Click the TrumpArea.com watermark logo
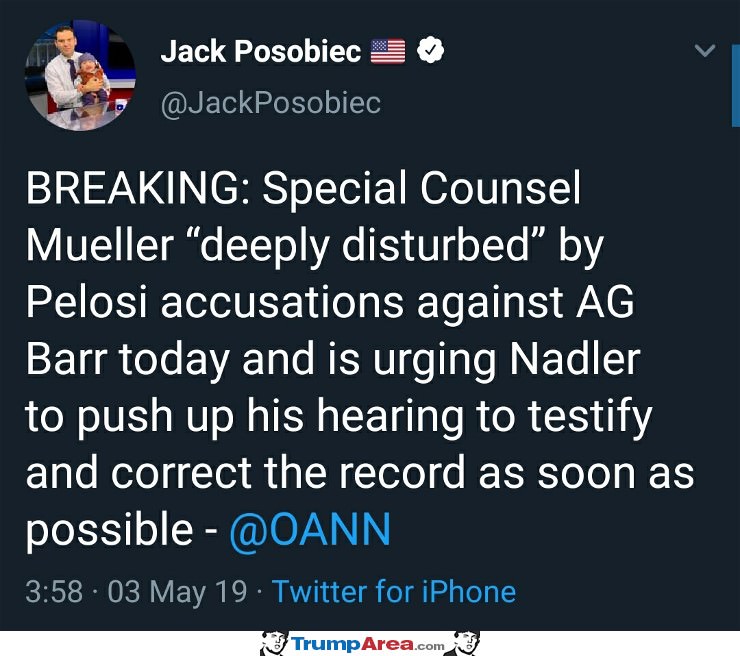 click(x=368, y=644)
